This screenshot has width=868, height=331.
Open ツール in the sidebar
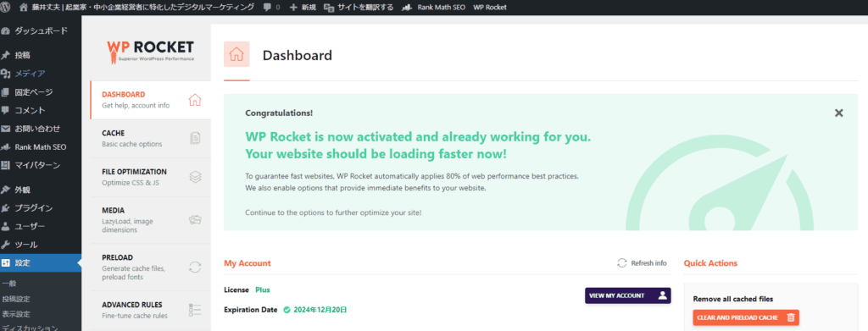click(x=41, y=245)
